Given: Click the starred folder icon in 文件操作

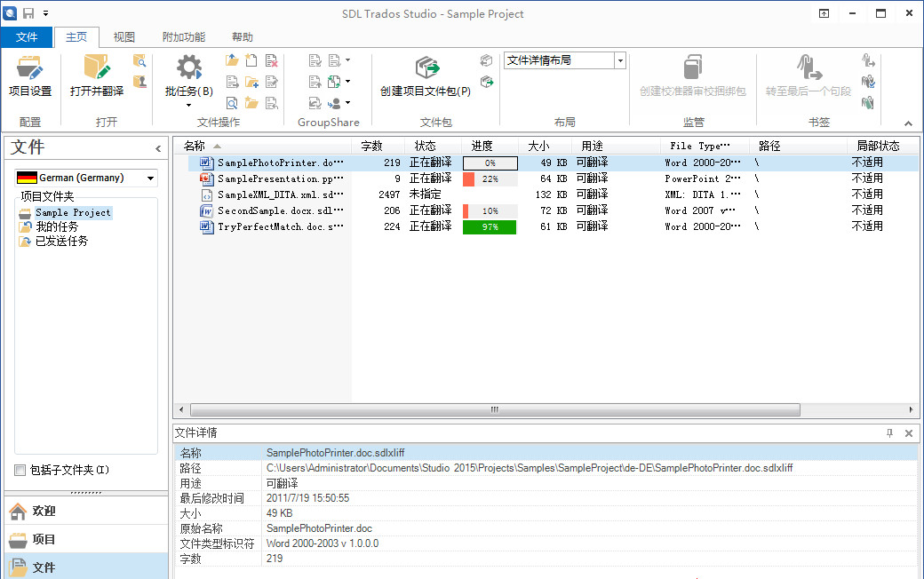Looking at the screenshot, I should 251,103.
